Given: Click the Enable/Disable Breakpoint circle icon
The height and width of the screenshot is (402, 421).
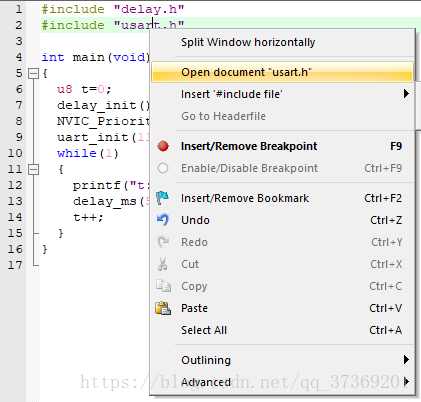Looking at the screenshot, I should click(163, 168).
